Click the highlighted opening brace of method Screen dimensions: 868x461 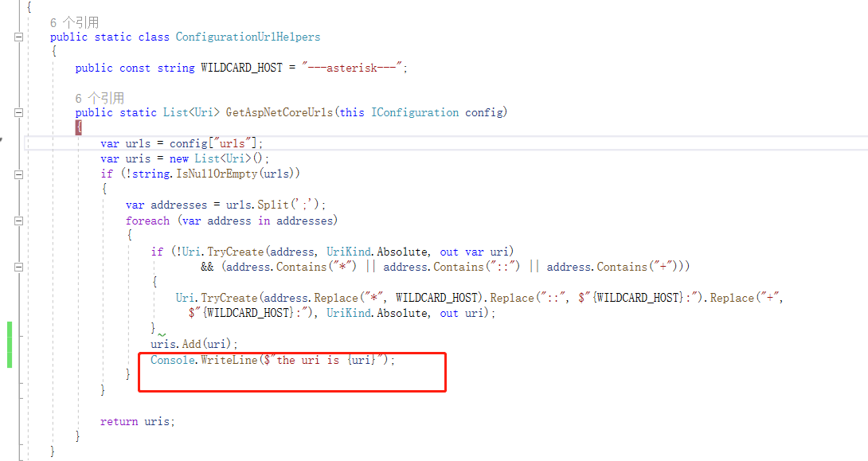[79, 127]
